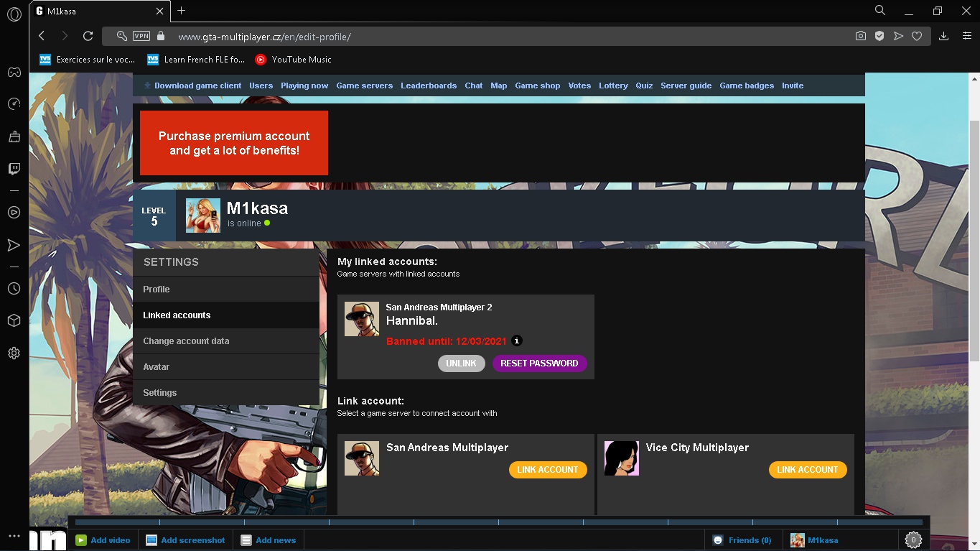Open the Users page
Screen dimensions: 980x551
click(x=261, y=85)
